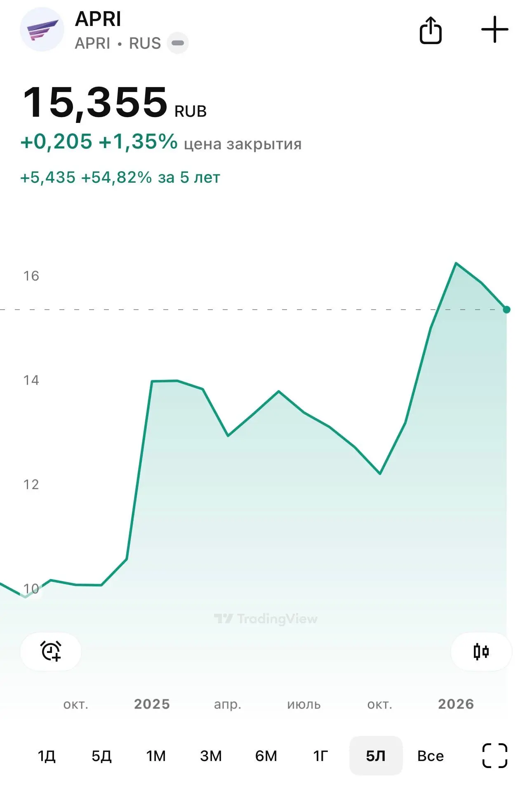The height and width of the screenshot is (787, 532).
Task: Tap the TradingView watermark logo
Action: (266, 619)
